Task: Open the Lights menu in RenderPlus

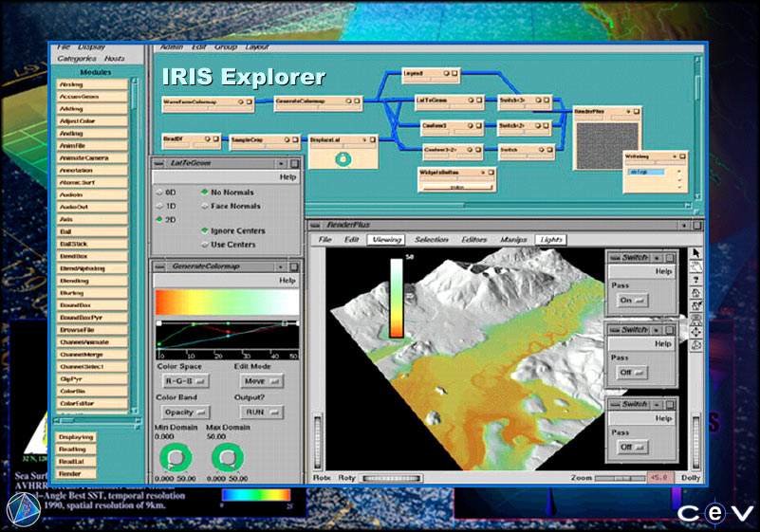Action: (551, 239)
